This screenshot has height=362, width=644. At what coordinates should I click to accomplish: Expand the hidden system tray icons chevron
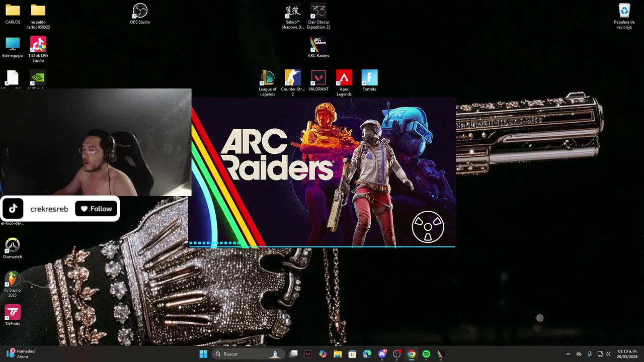point(568,354)
